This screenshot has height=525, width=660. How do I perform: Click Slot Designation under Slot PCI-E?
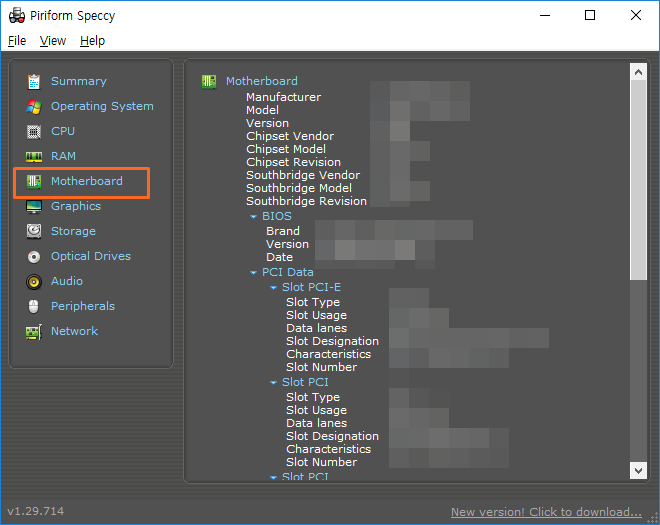[x=333, y=341]
